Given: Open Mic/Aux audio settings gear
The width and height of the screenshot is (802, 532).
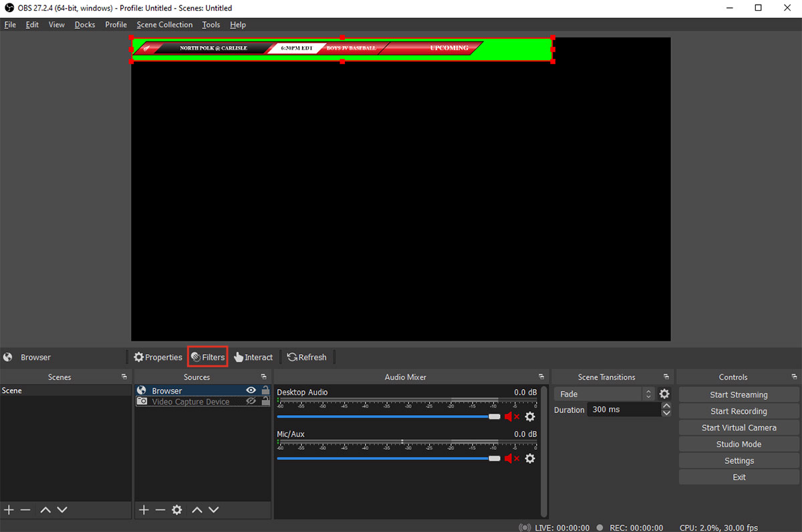Looking at the screenshot, I should coord(530,458).
